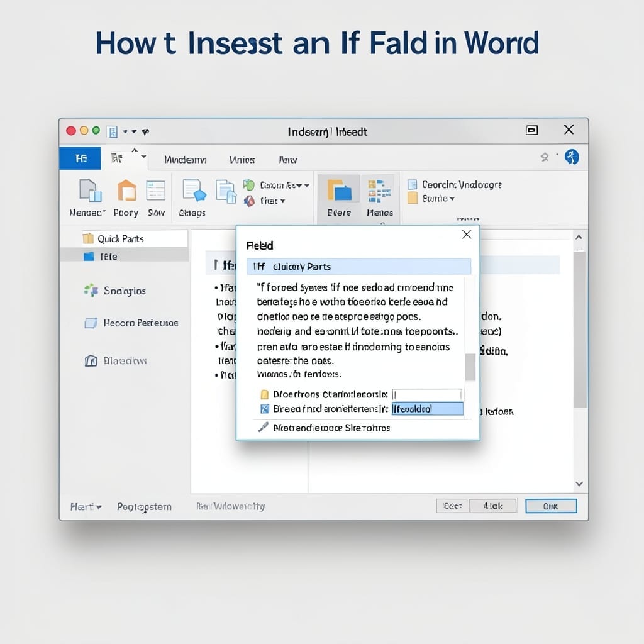Open the user avatar icon at the ribbon's right
Viewport: 644px width, 644px height.
coord(572,157)
